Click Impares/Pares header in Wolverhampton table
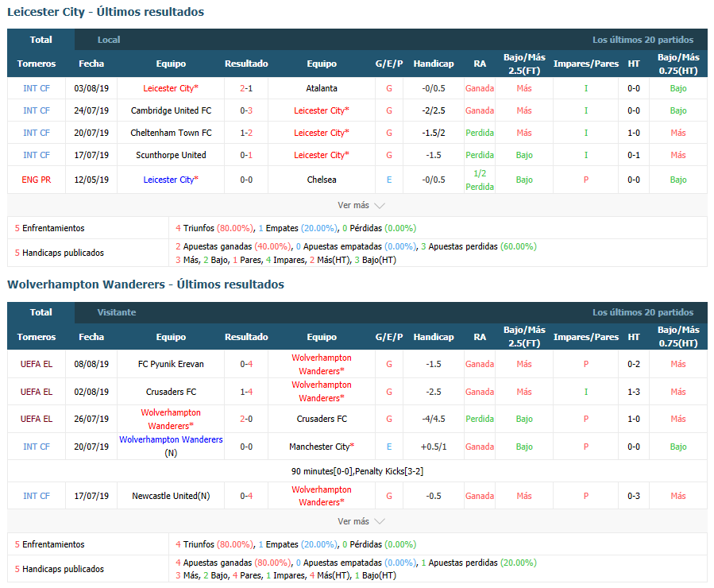The width and height of the screenshot is (714, 588). click(x=586, y=337)
